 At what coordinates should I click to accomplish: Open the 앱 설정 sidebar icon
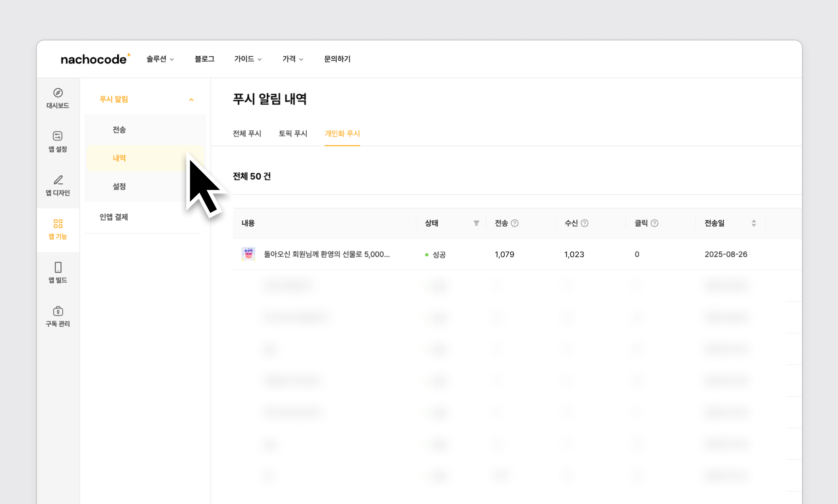58,136
